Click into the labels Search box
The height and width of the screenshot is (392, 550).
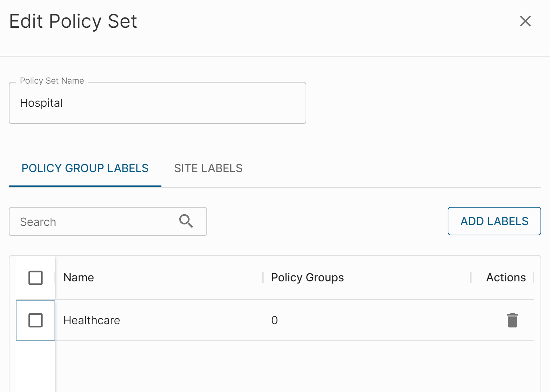(x=95, y=222)
